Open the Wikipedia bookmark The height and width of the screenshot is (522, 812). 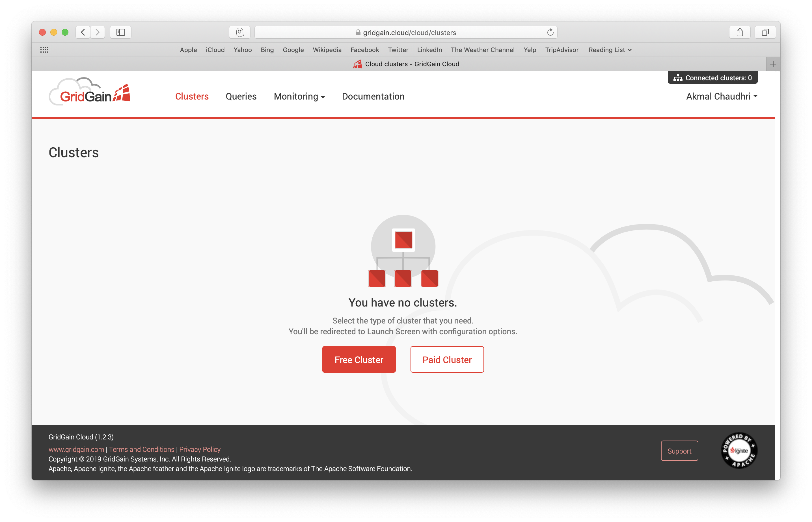(x=327, y=50)
